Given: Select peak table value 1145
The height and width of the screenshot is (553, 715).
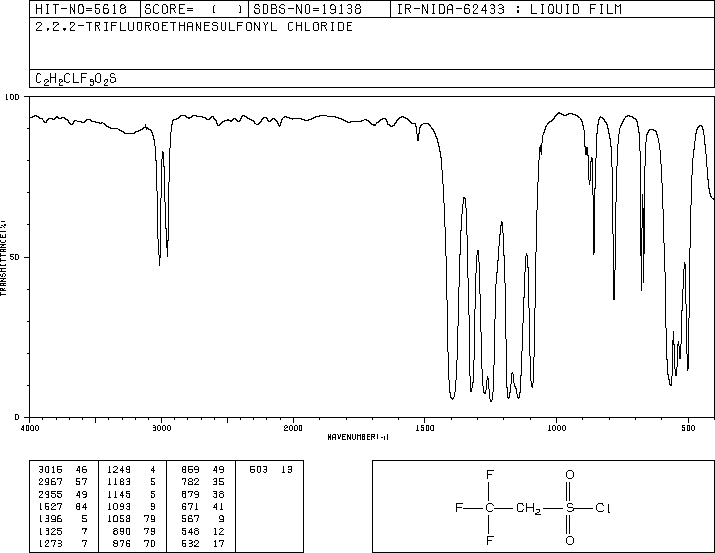Looking at the screenshot, I should coord(119,495).
